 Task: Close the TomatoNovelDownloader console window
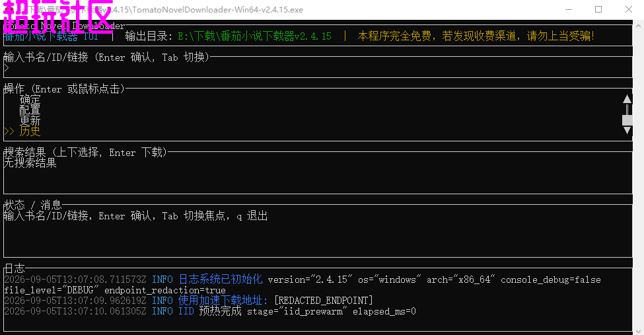point(628,9)
